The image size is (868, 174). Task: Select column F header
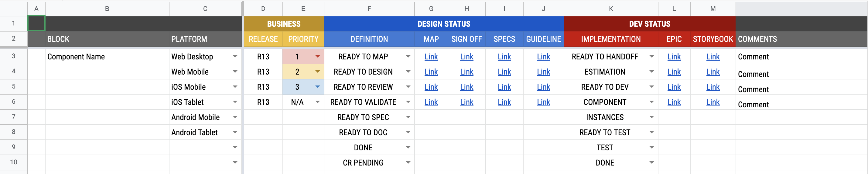pyautogui.click(x=369, y=9)
